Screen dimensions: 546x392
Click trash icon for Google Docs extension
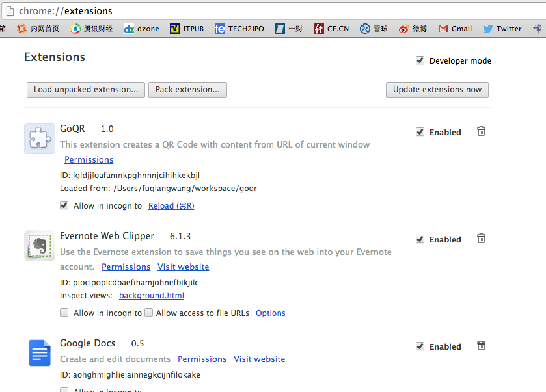pos(481,345)
